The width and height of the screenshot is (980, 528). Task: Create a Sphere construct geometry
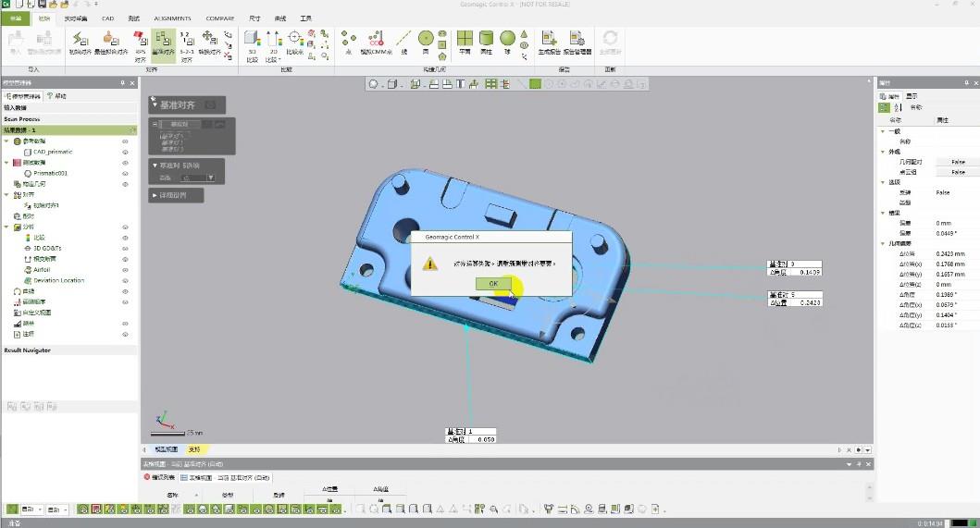coord(507,43)
